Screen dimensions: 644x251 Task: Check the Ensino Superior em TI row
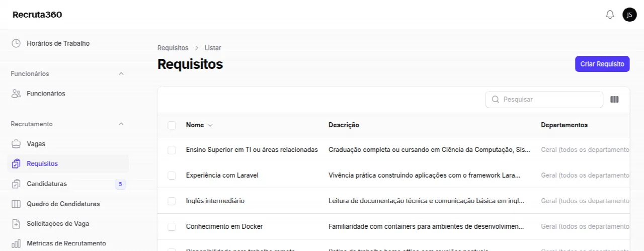172,150
